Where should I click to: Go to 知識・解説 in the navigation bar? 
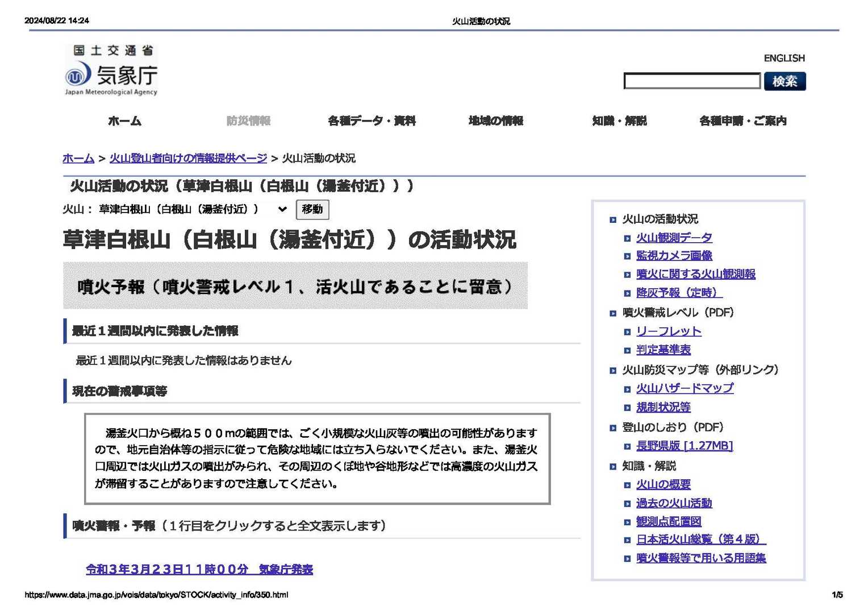[x=619, y=121]
